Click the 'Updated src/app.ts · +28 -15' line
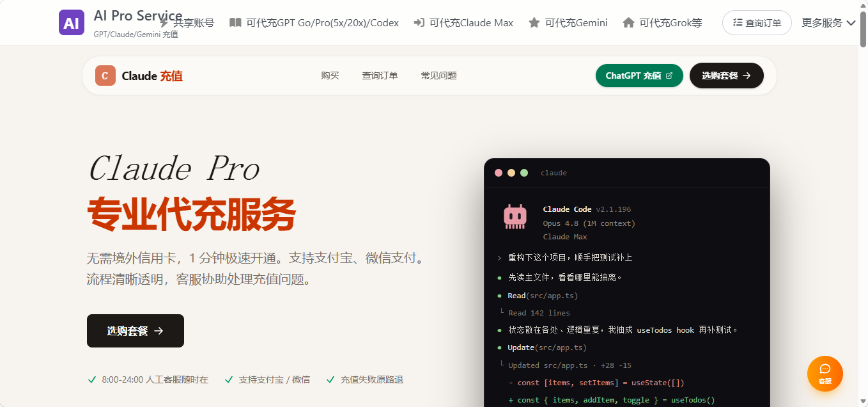 570,365
